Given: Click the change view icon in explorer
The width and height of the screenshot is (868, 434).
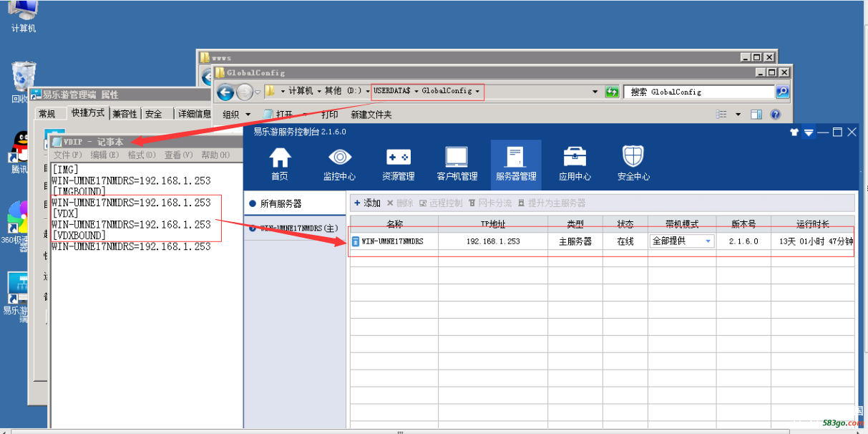Looking at the screenshot, I should (x=721, y=115).
